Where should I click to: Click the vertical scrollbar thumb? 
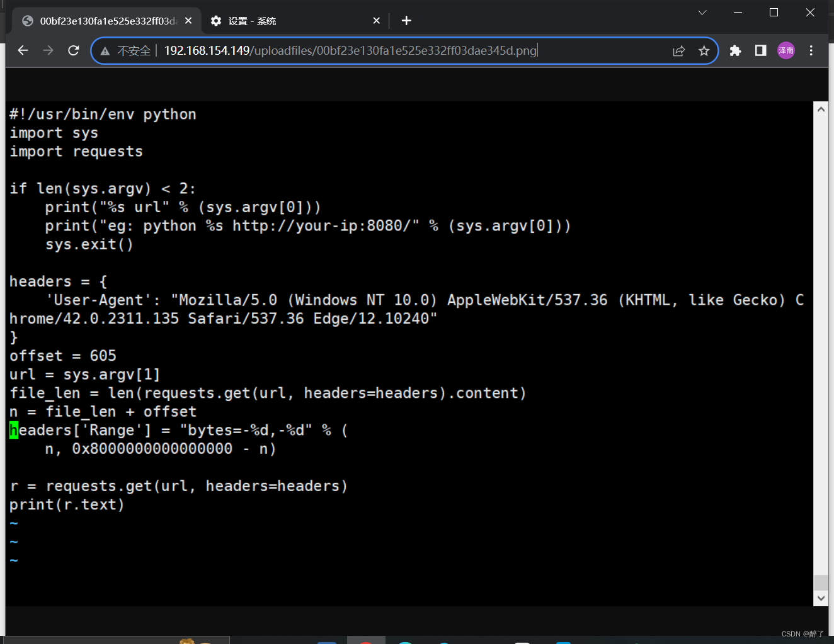(821, 582)
